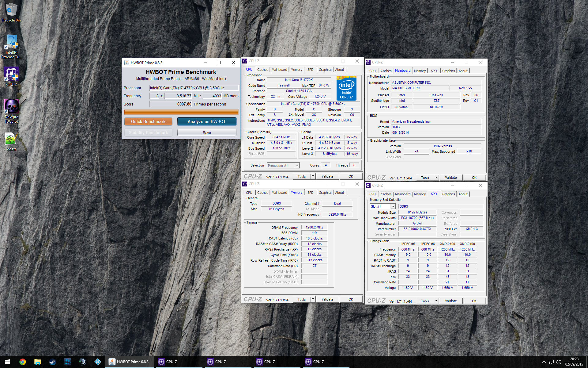The width and height of the screenshot is (588, 368).
Task: Open the oc.txt file on desktop
Action: [x=11, y=142]
